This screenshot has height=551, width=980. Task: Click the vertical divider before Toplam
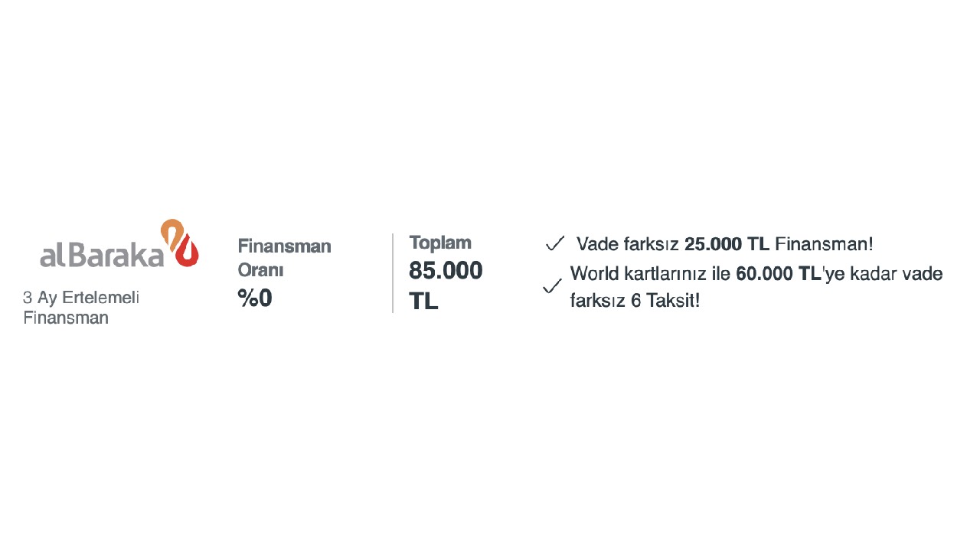[393, 273]
